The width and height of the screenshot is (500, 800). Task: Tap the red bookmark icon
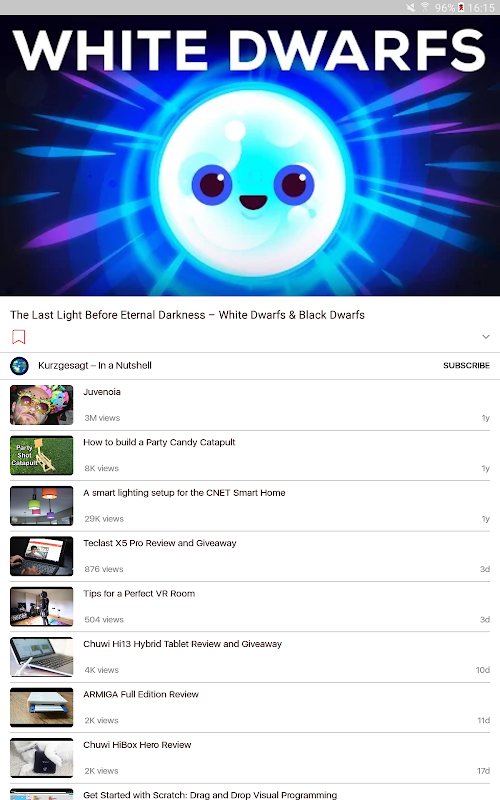point(18,337)
